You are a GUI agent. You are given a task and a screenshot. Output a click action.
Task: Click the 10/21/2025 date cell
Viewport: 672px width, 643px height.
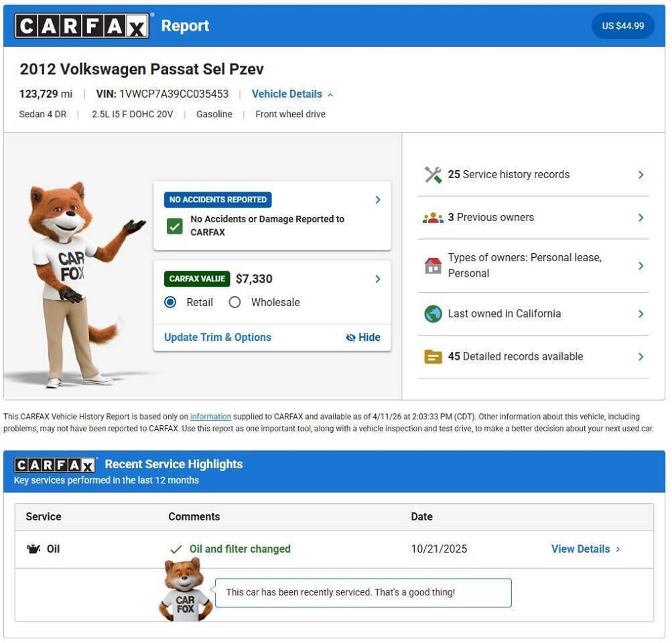(x=439, y=549)
